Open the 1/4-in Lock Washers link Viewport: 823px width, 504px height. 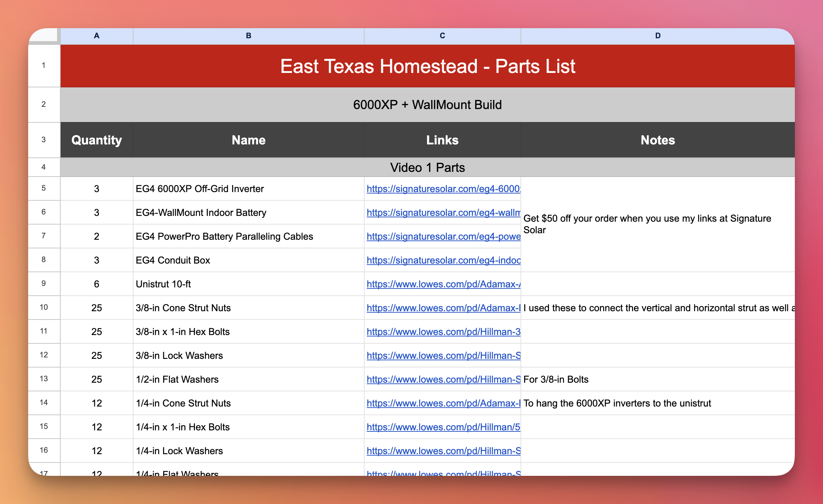coord(443,451)
